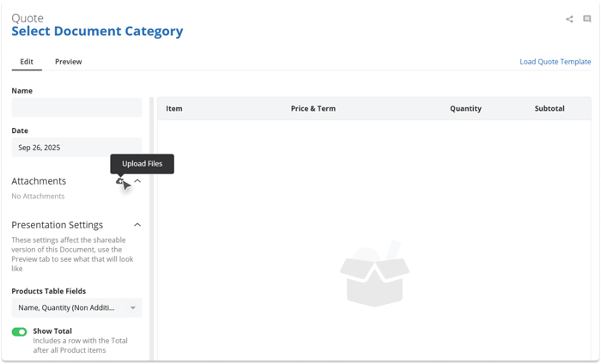The image size is (601, 364).
Task: Click the Name input field
Action: [x=76, y=107]
